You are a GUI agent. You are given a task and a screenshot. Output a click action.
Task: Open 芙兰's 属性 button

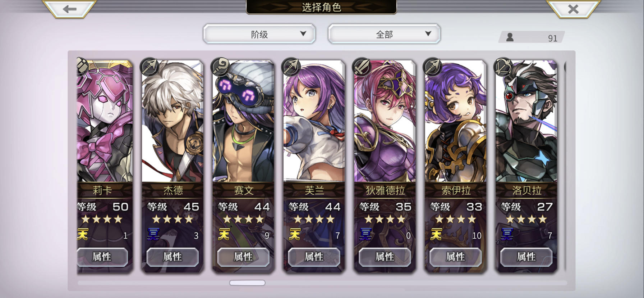pos(314,257)
